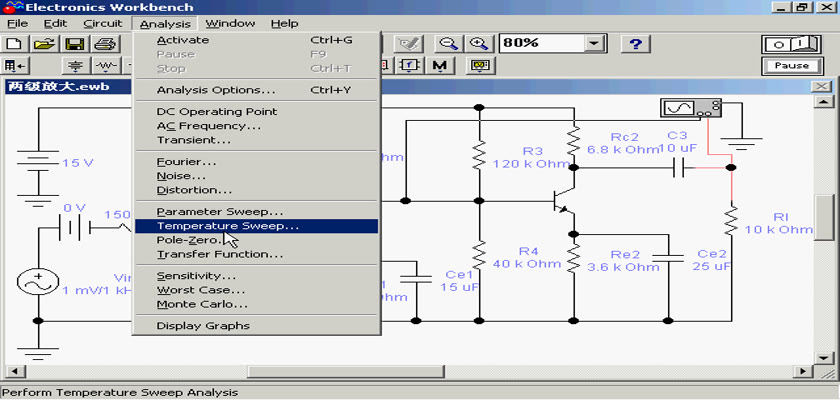
Task: Click the zoom value 80% field
Action: point(542,44)
